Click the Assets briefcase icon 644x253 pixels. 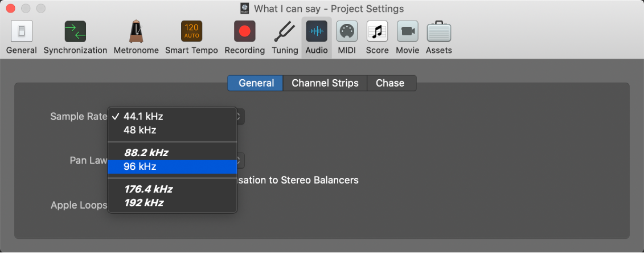click(438, 32)
